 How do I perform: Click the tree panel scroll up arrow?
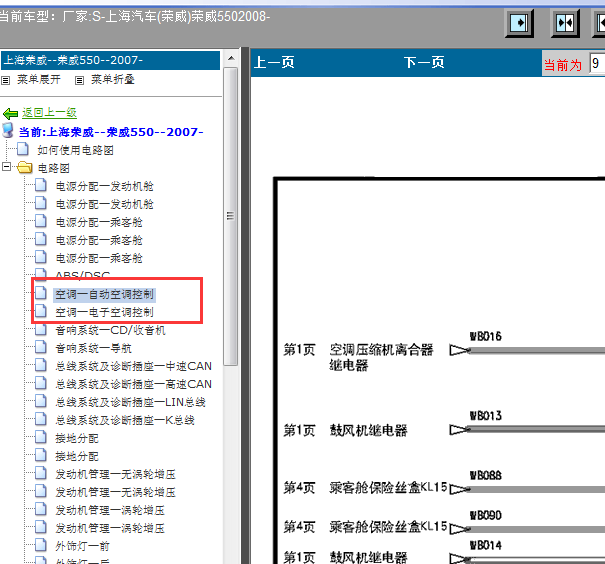click(231, 58)
